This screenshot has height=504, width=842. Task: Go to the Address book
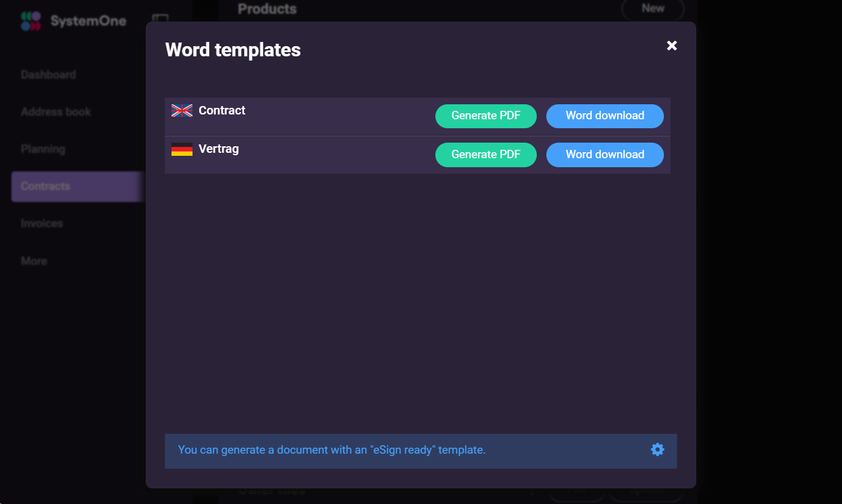tap(56, 111)
